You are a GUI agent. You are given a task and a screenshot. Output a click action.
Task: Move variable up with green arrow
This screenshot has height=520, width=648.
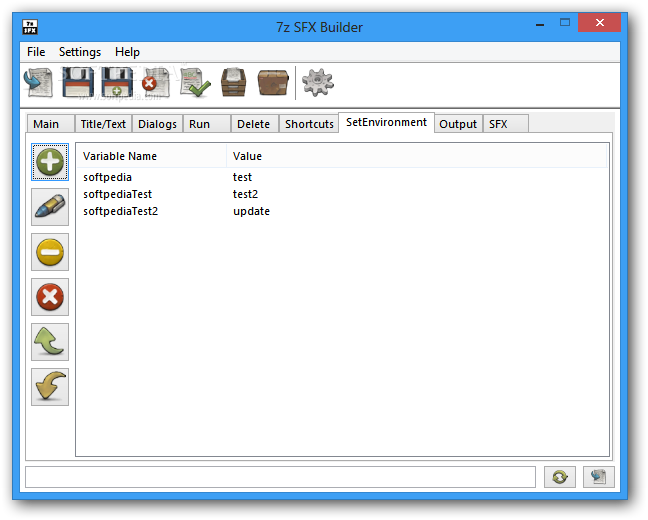click(x=50, y=342)
